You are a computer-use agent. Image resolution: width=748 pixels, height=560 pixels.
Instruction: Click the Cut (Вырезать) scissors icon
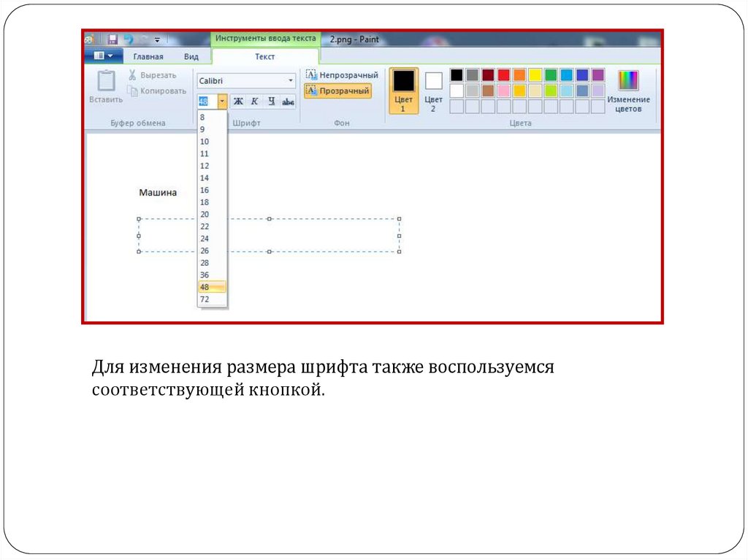click(132, 75)
